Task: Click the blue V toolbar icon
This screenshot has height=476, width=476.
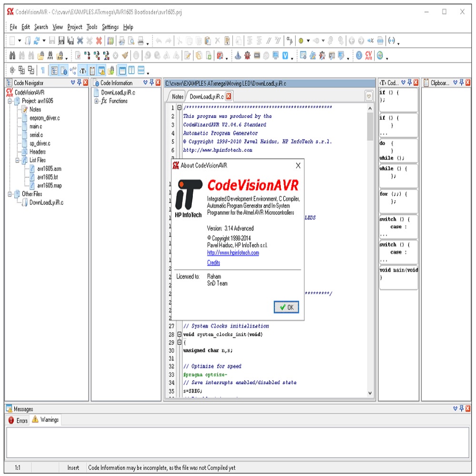Action: tap(285, 55)
